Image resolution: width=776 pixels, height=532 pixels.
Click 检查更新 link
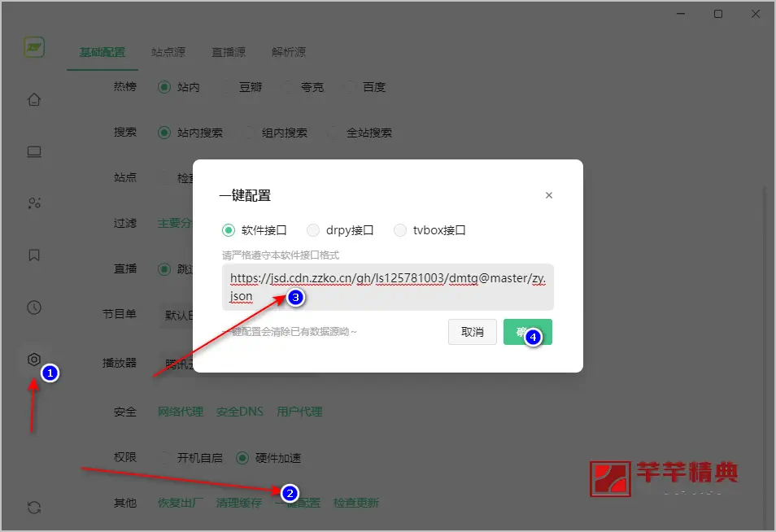point(355,503)
